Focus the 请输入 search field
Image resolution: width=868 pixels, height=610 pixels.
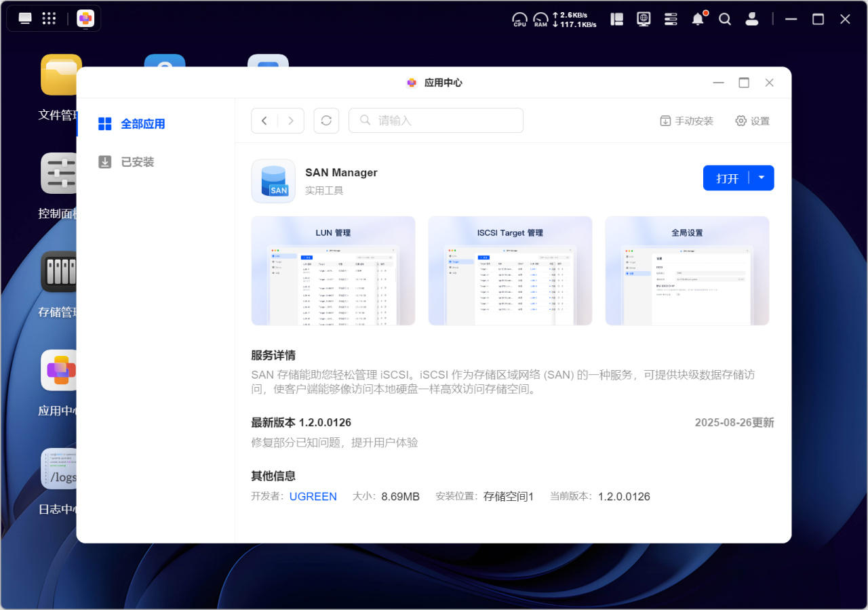436,121
